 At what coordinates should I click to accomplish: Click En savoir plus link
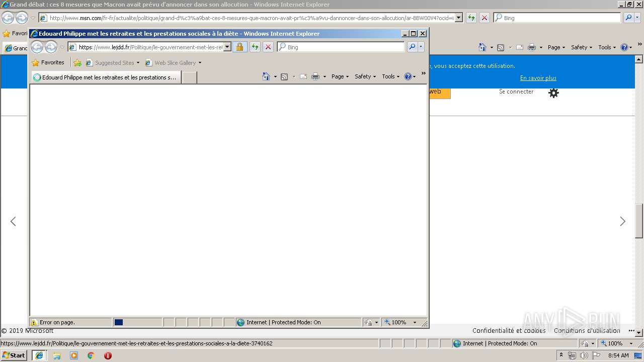point(538,78)
